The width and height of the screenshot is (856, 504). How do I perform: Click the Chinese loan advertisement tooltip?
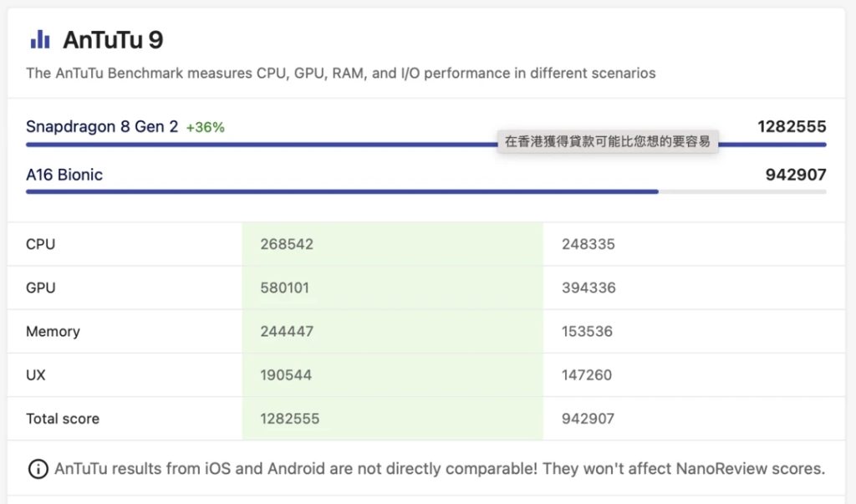608,141
